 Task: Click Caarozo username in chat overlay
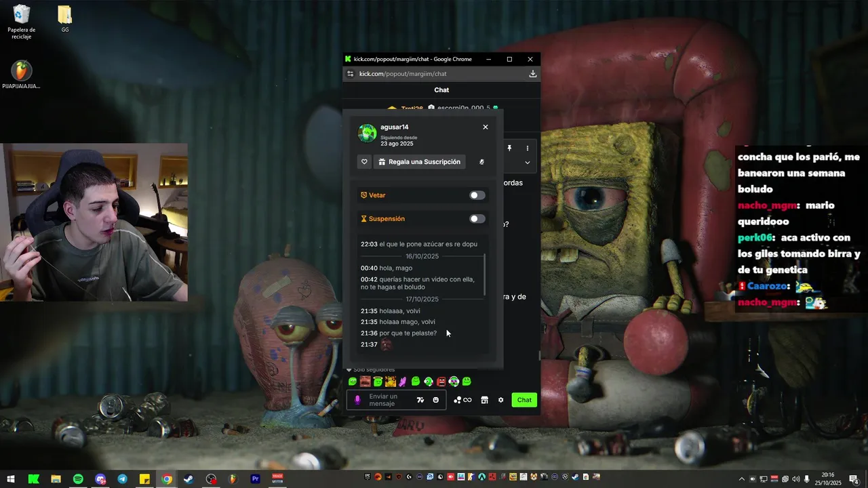click(768, 286)
